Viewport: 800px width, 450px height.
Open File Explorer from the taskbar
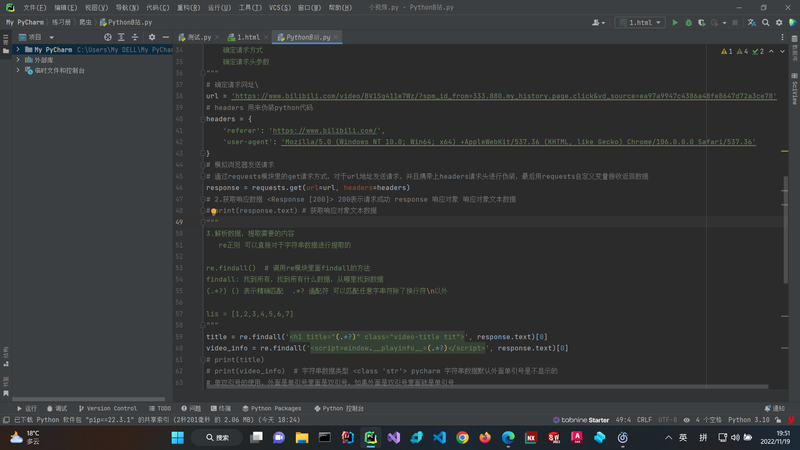[302, 438]
